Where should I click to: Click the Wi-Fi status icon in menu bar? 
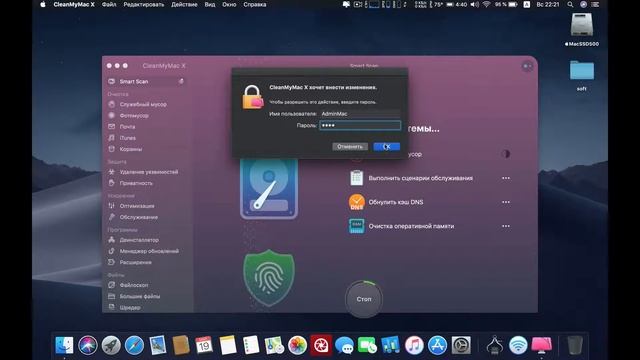(486, 4)
